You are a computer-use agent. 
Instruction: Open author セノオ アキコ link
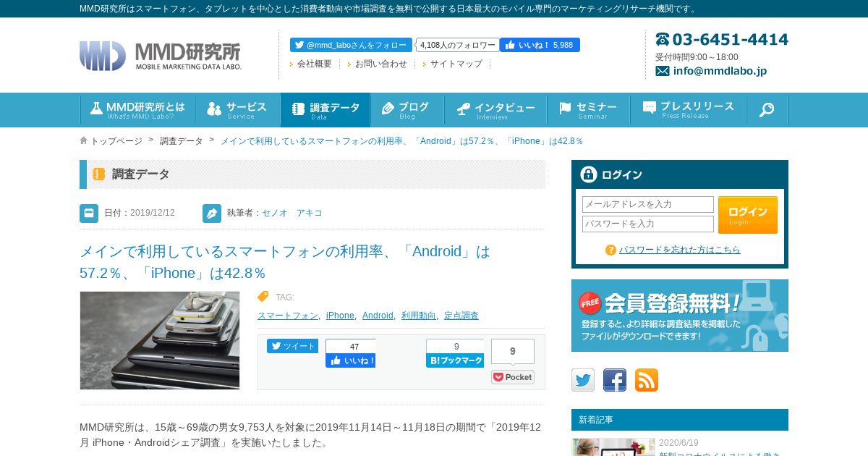coord(292,213)
